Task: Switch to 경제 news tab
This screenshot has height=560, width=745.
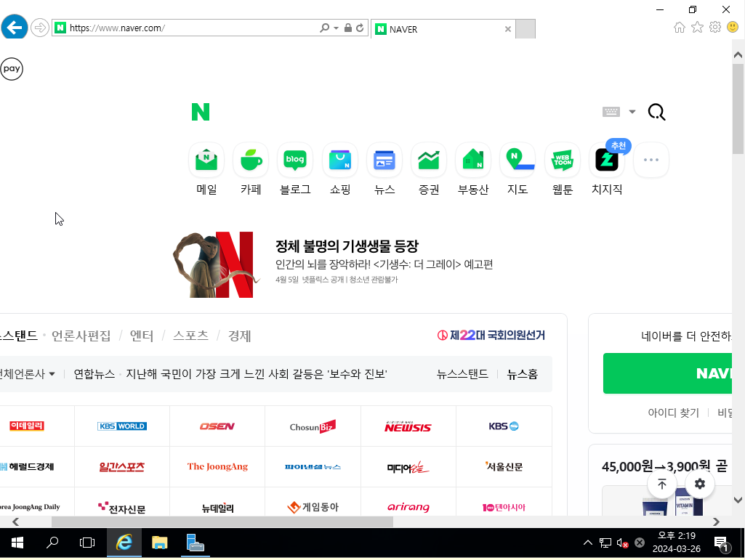Action: pos(239,336)
